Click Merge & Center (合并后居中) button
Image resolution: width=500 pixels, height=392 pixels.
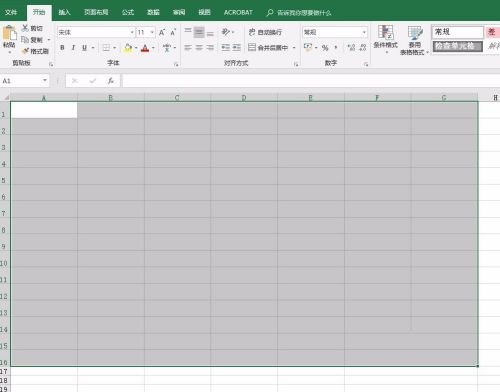pyautogui.click(x=268, y=48)
